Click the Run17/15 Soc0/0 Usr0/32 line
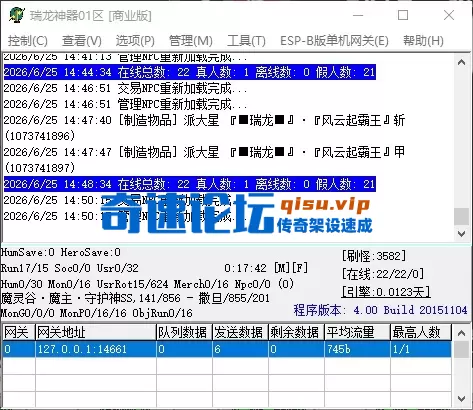The image size is (473, 410). pyautogui.click(x=70, y=268)
